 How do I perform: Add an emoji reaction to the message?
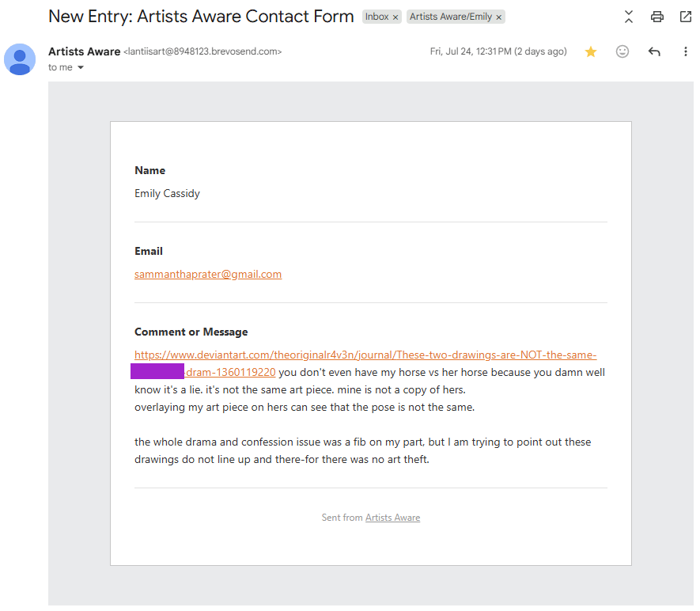click(622, 51)
